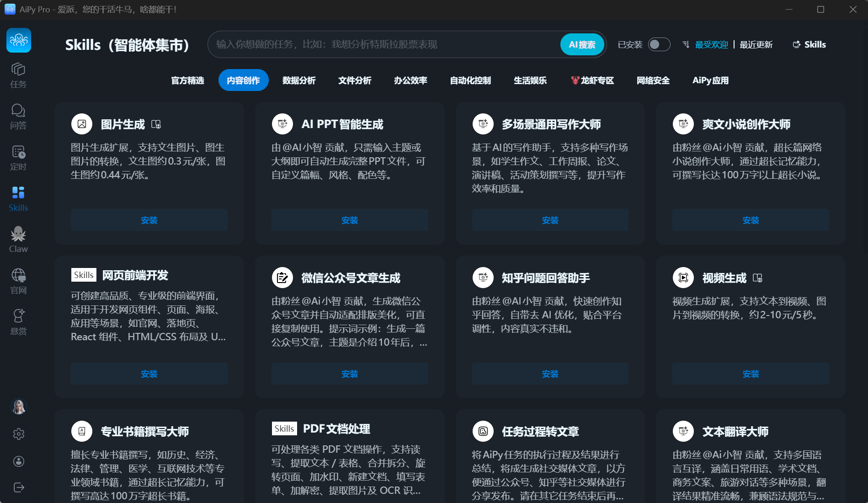Click the badge icon after 视频生成 title

758,278
